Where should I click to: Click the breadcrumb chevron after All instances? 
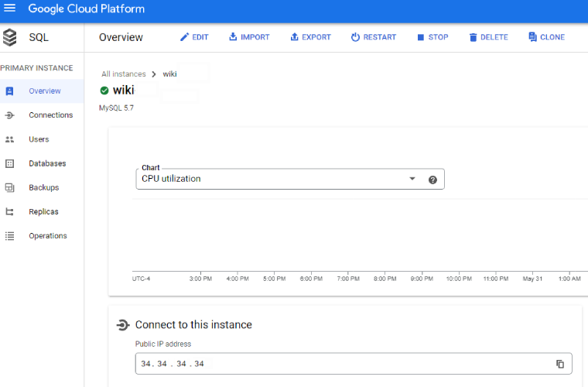[154, 74]
